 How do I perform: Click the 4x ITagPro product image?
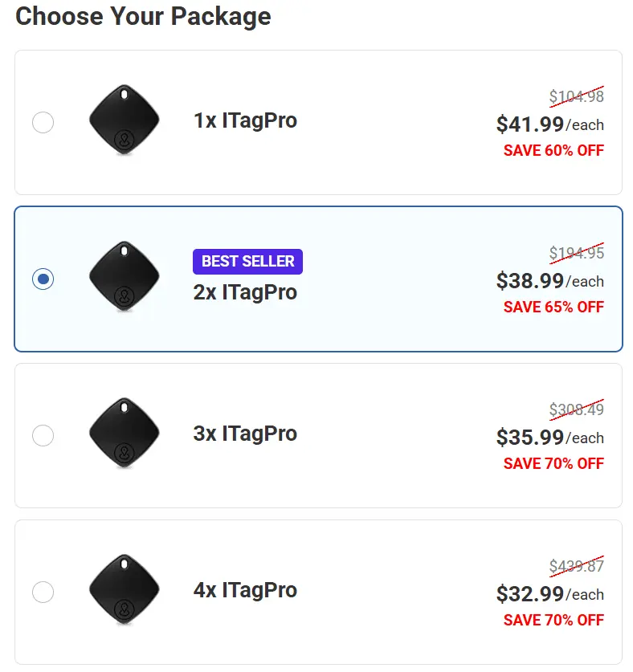click(125, 590)
